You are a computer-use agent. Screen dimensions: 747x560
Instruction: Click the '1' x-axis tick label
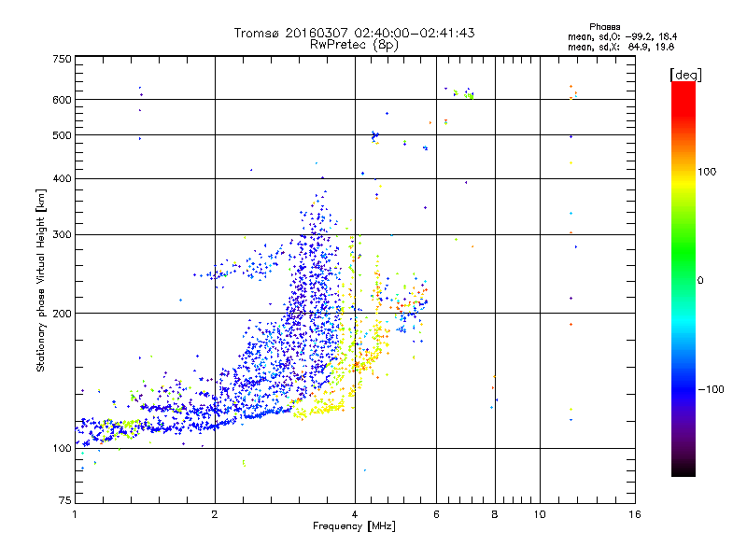coord(75,514)
